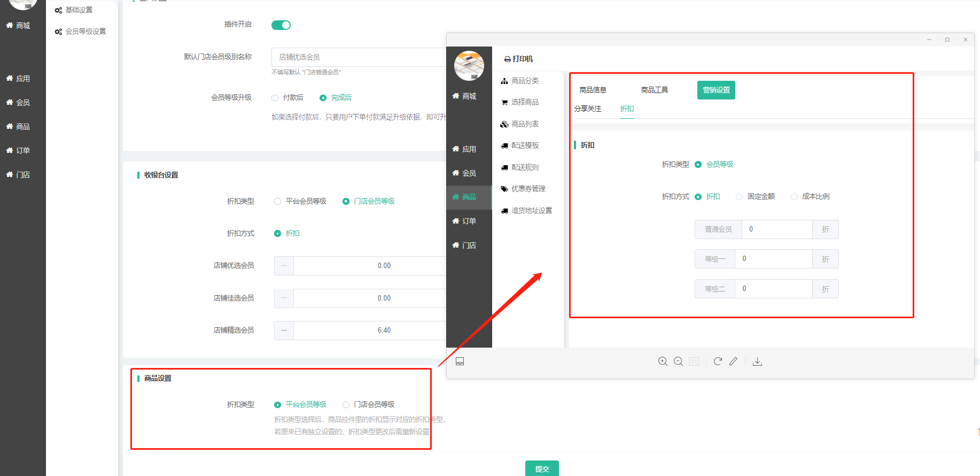Click 配送规则 in the previewed screenshot menu
The width and height of the screenshot is (980, 476).
click(520, 167)
